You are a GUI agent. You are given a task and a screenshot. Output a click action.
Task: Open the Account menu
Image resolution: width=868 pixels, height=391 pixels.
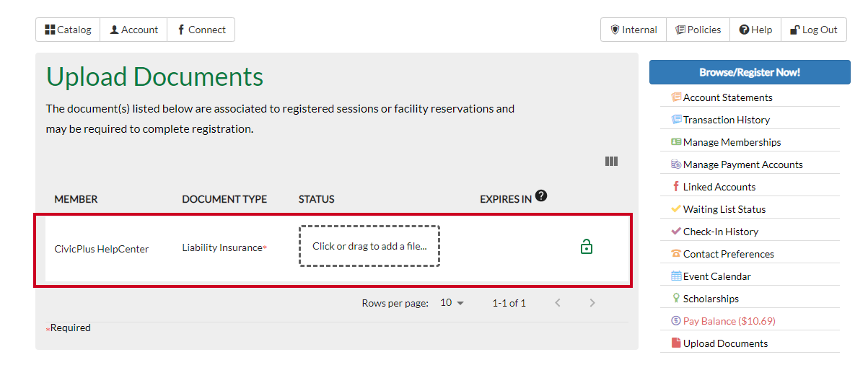133,30
